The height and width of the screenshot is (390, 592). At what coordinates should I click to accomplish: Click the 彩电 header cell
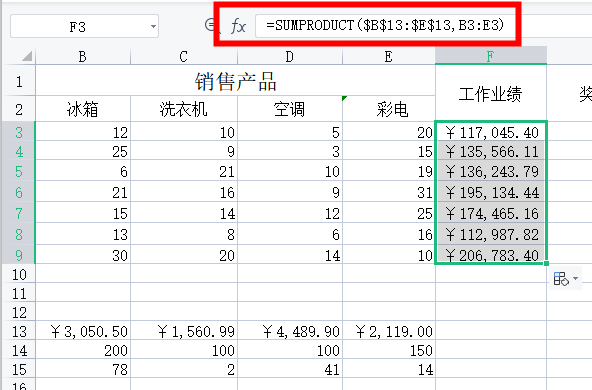[x=388, y=109]
